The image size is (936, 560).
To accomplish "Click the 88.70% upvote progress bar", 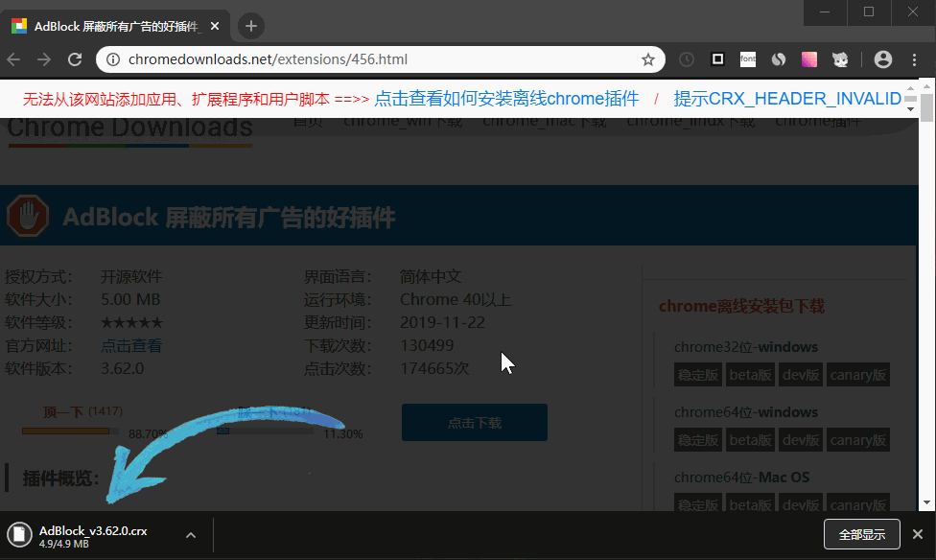I will tap(70, 432).
